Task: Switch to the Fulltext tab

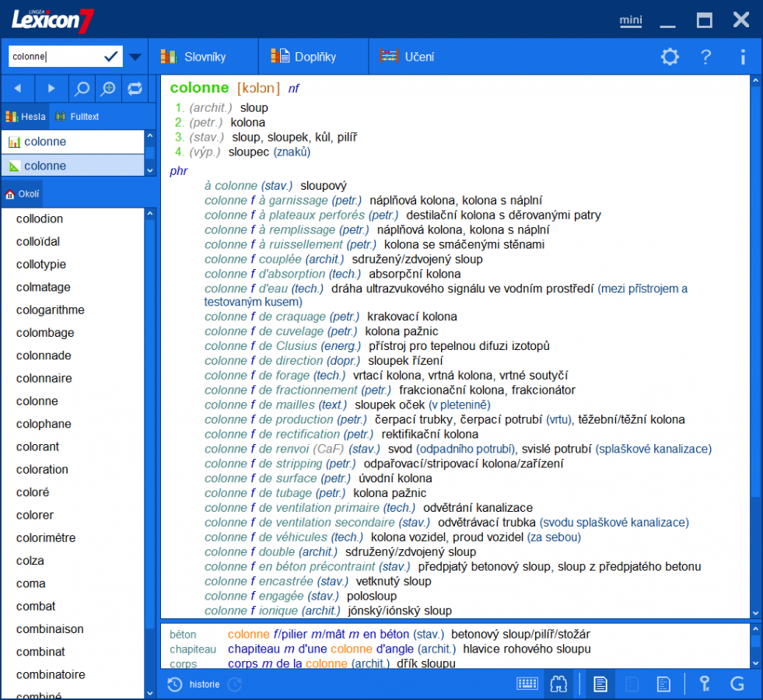Action: [x=80, y=116]
